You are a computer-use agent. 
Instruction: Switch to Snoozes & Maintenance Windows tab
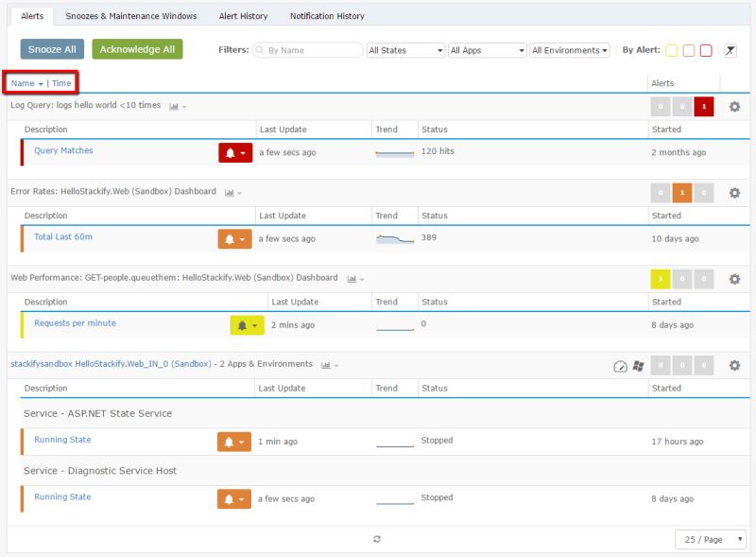tap(131, 16)
